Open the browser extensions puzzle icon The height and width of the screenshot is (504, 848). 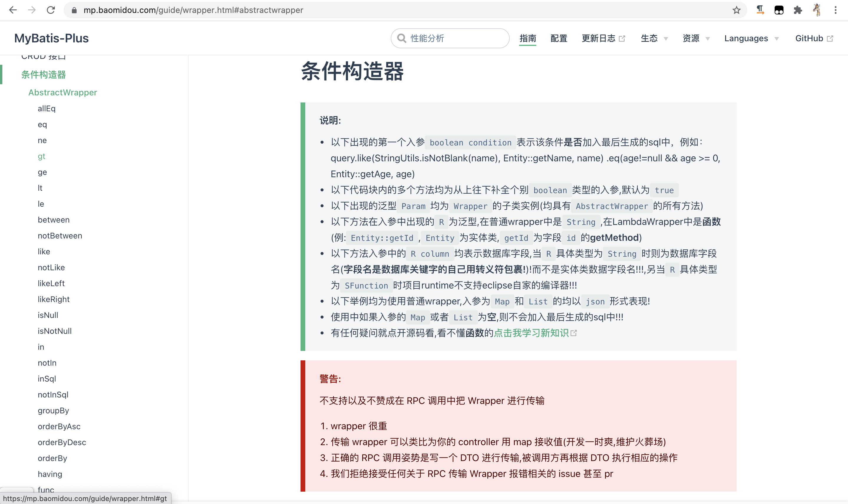point(798,10)
